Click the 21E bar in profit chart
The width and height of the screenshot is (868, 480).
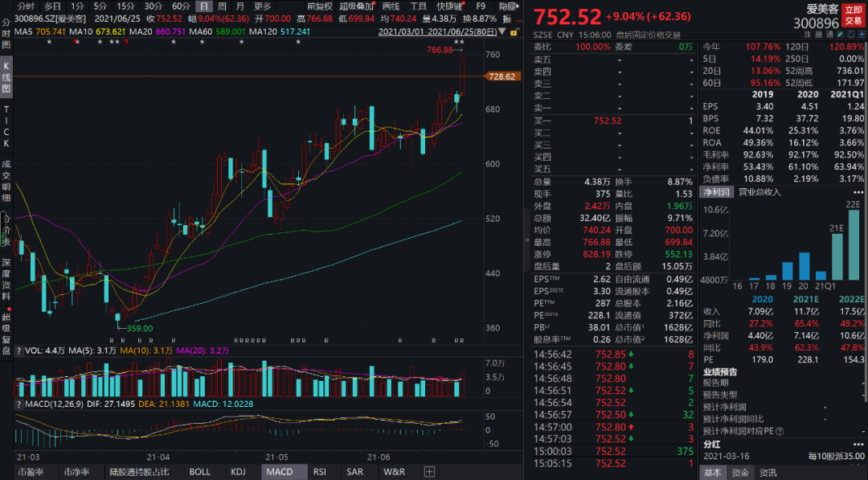[837, 257]
